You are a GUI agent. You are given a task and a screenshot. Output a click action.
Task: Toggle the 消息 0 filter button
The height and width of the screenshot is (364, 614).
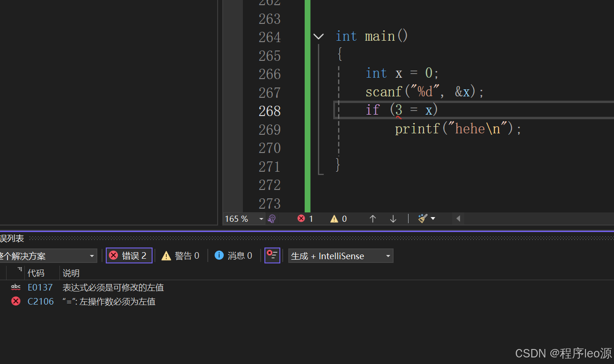click(234, 255)
